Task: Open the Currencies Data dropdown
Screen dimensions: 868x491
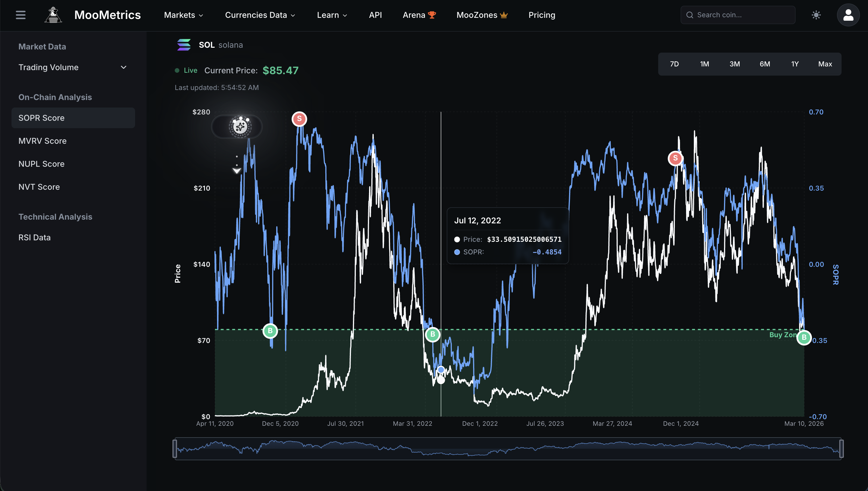Action: tap(260, 15)
